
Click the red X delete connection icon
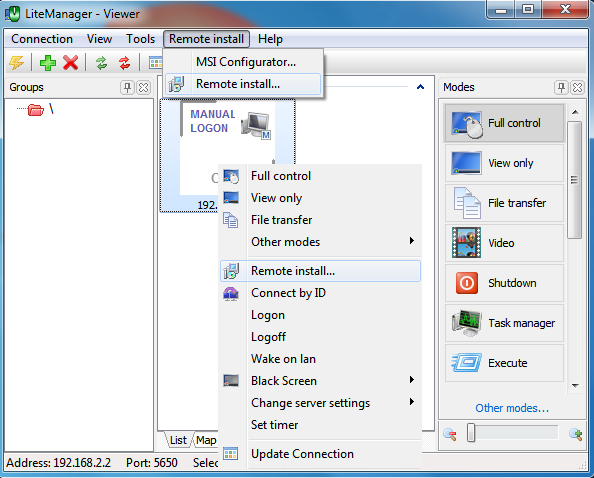click(x=70, y=62)
